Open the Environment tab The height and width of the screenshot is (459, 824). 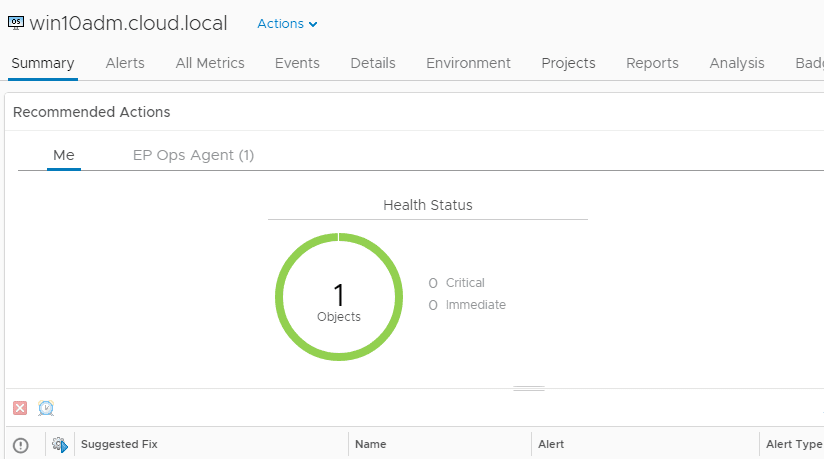pos(468,63)
